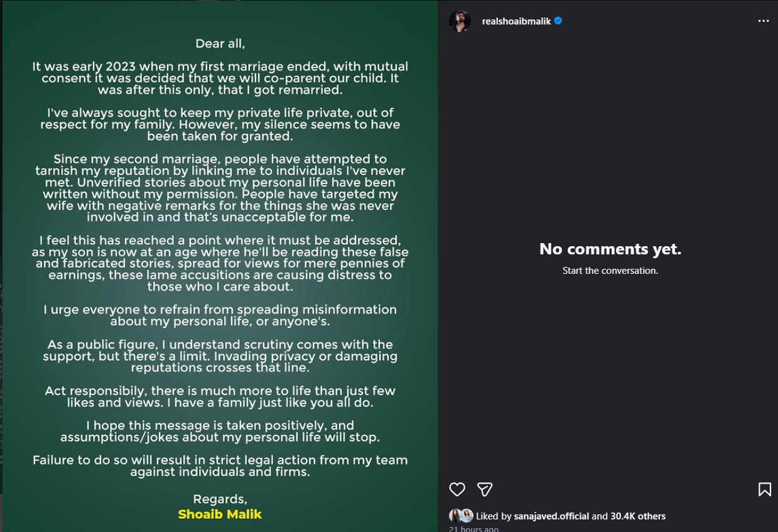Click the yellow 'Shoaib Malik' signature
The image size is (778, 532).
pos(220,514)
